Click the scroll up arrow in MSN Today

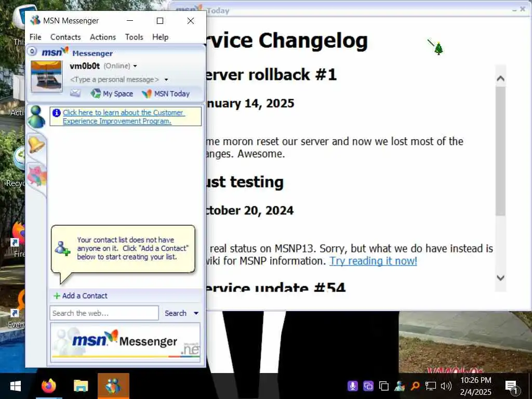coord(500,79)
